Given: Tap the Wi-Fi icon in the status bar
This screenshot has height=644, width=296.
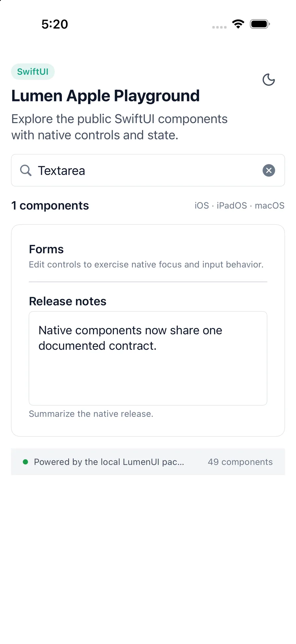Looking at the screenshot, I should pyautogui.click(x=238, y=24).
